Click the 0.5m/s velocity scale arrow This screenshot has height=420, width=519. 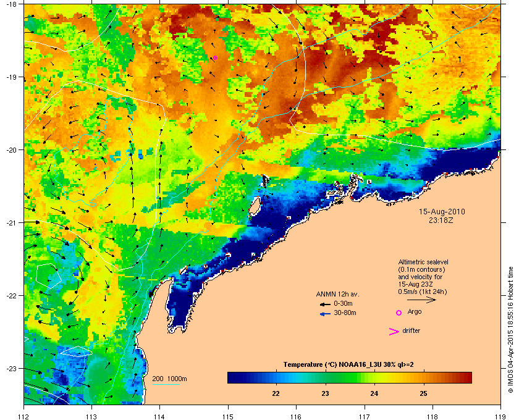pos(421,300)
